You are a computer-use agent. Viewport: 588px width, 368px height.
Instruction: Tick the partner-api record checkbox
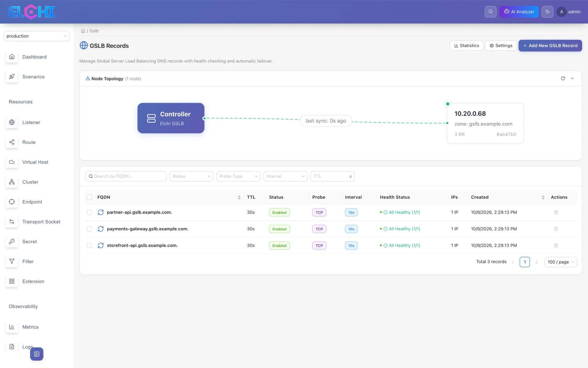coord(89,212)
